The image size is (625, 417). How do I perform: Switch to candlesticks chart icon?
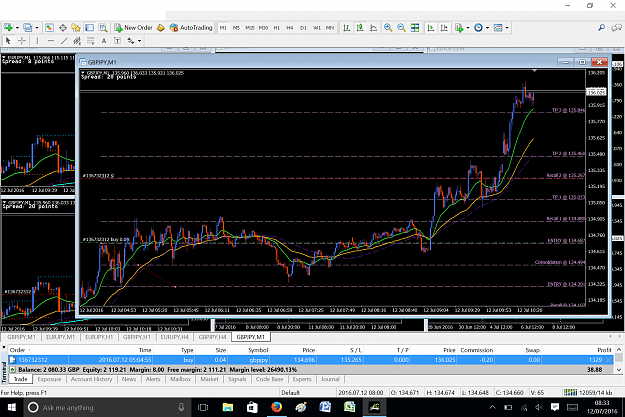coord(360,28)
